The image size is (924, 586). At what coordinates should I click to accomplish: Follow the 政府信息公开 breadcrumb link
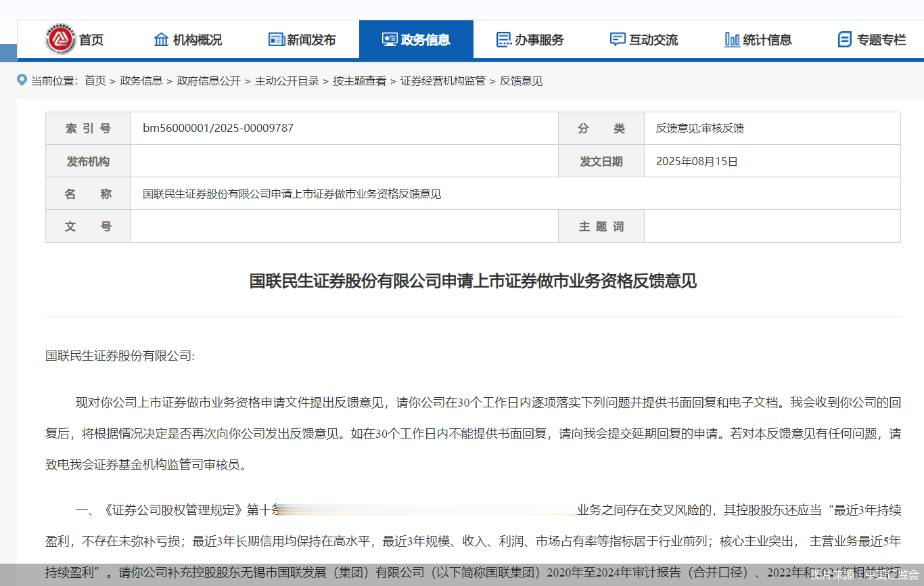209,81
